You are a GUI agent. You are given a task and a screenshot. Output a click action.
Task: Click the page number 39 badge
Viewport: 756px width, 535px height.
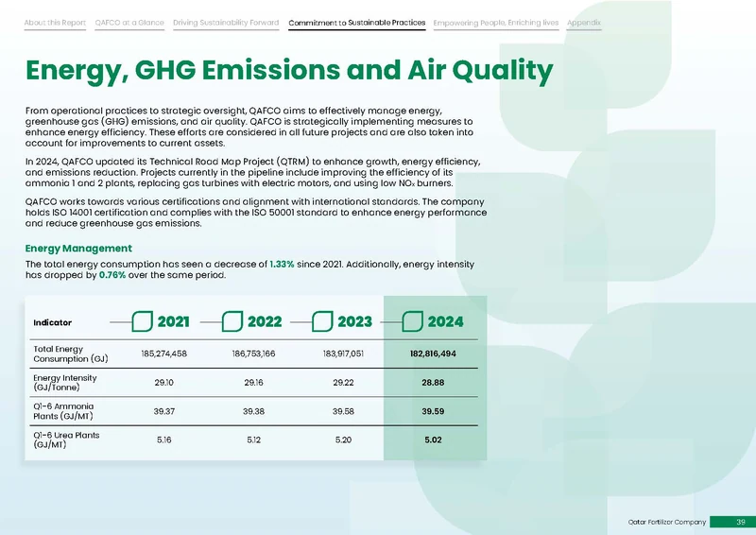733,522
